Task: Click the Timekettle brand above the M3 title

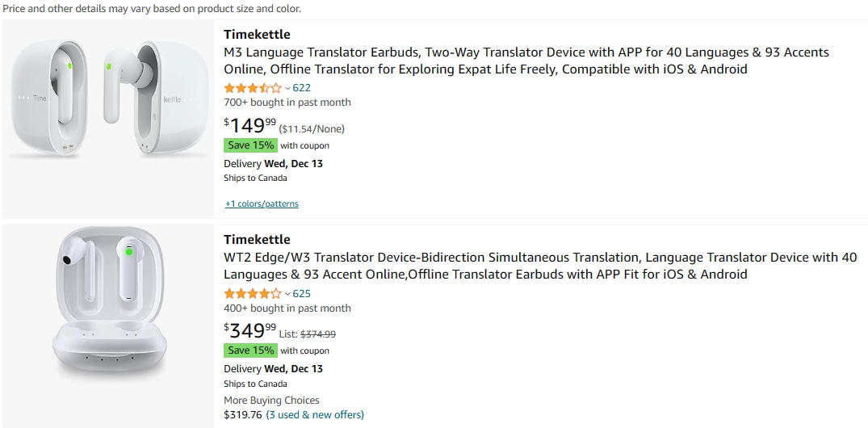Action: pyautogui.click(x=257, y=35)
